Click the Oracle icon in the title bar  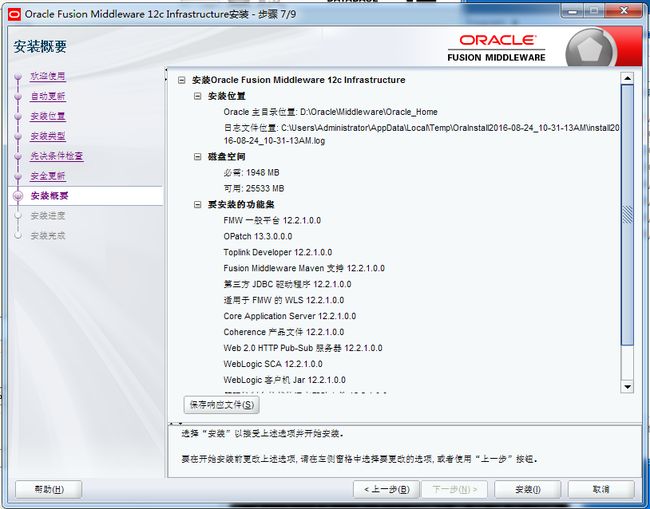tap(14, 15)
